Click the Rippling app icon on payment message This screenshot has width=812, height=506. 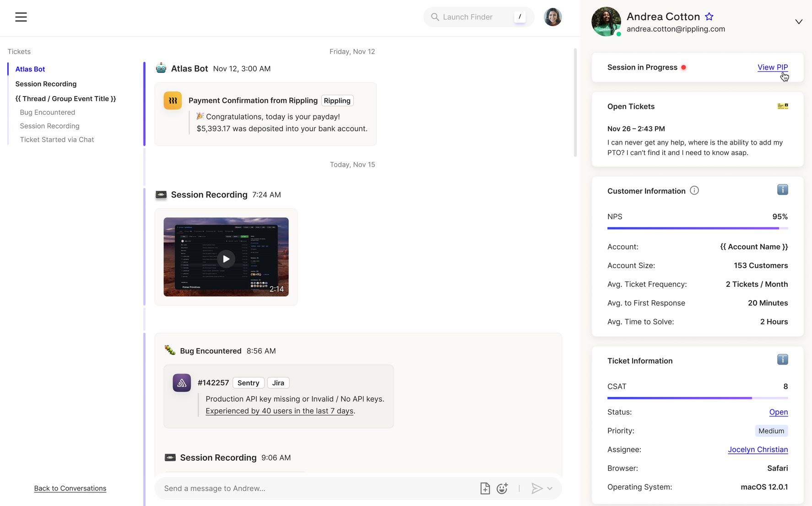point(173,100)
